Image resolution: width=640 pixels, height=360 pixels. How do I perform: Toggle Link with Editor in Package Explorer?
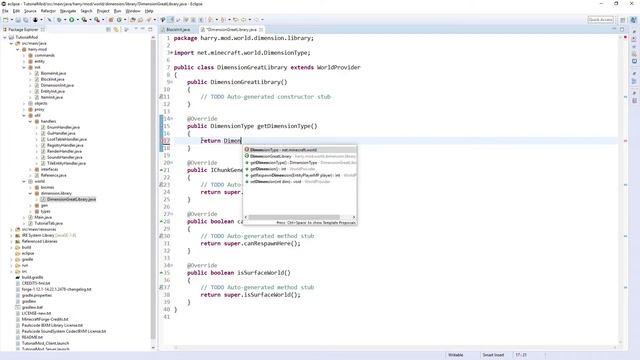click(116, 29)
